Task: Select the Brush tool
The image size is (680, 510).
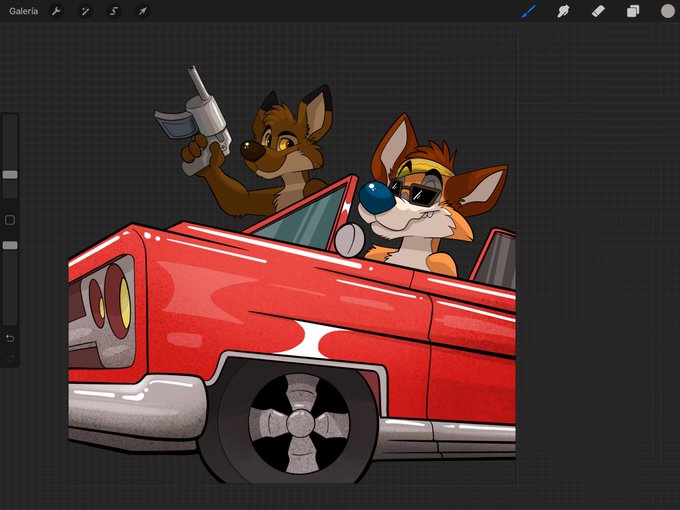Action: point(529,11)
